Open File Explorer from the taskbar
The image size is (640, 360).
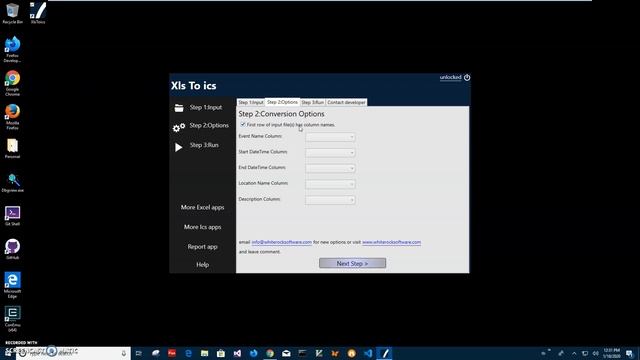pyautogui.click(x=204, y=353)
